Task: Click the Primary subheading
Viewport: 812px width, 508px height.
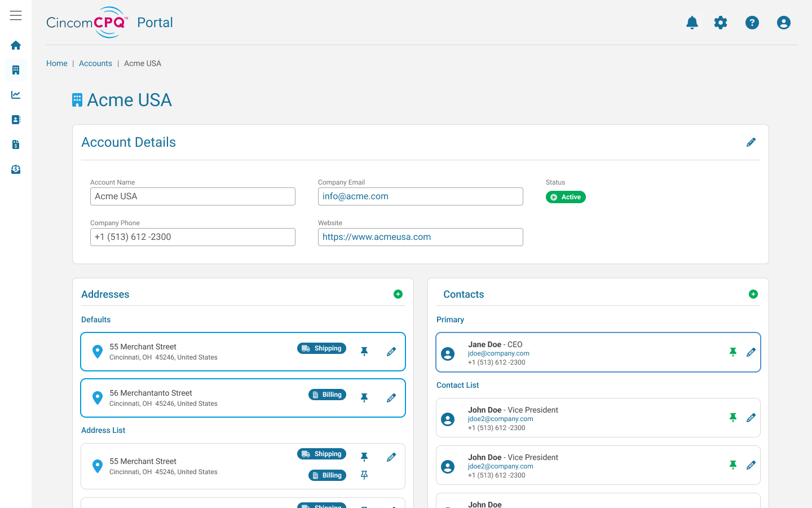Action: coord(450,319)
